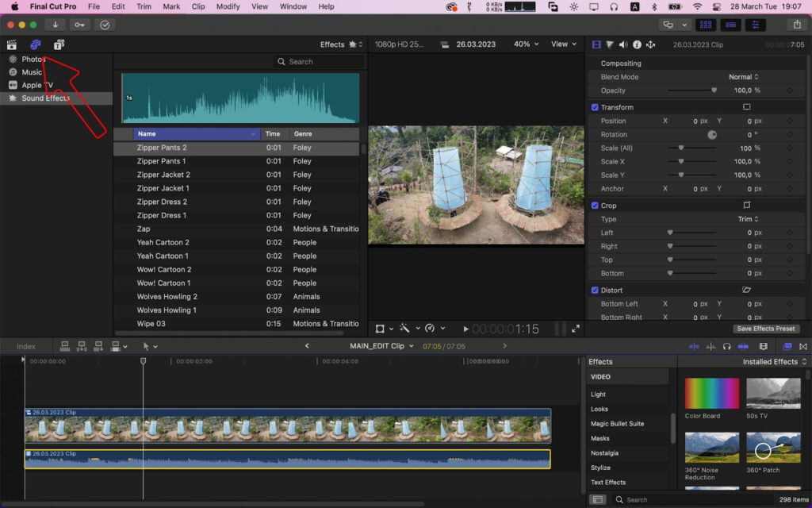Screen dimensions: 812x508
Task: Open the Import Media arrow button
Action: (x=55, y=25)
